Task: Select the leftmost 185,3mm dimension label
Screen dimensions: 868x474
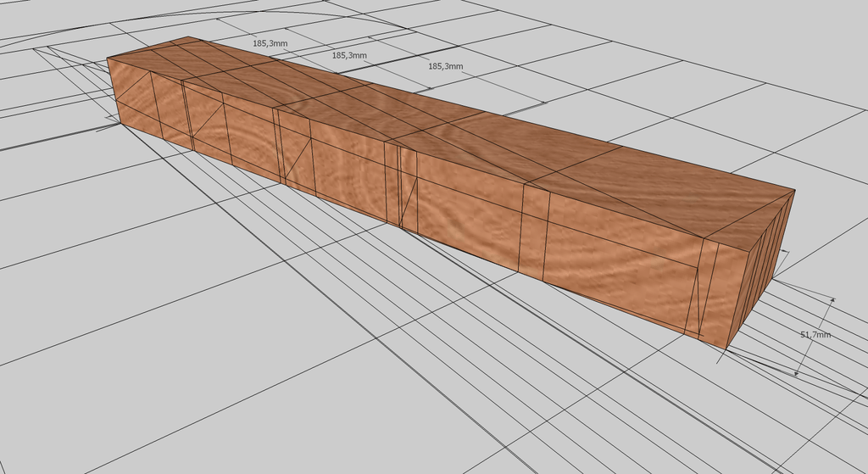Action: pyautogui.click(x=270, y=43)
